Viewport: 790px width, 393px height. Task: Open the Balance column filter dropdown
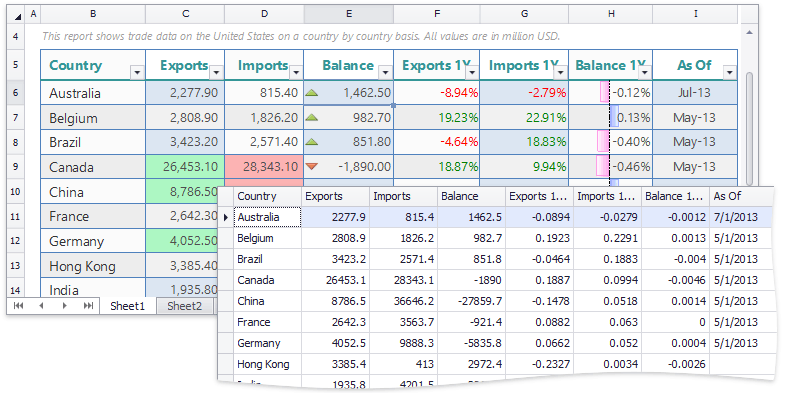pos(385,73)
